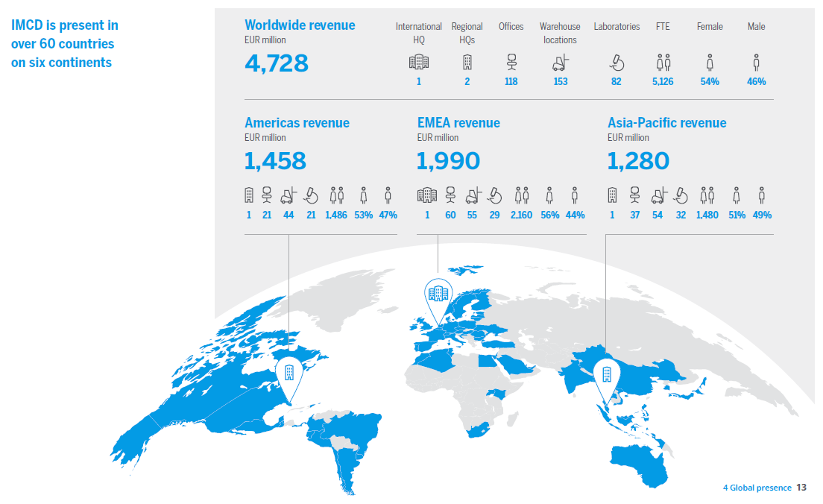Click the Americas FTE icon above 1,486
823x504 pixels.
[x=336, y=195]
